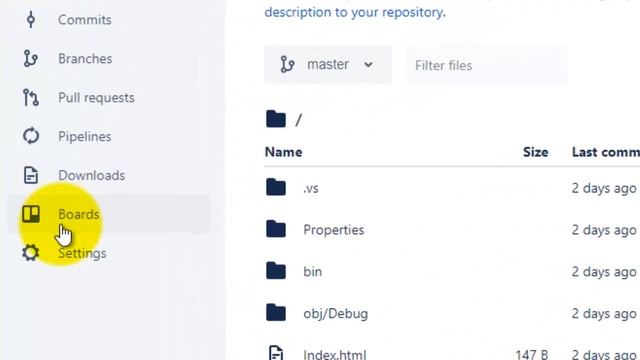This screenshot has width=640, height=360.
Task: Click the Pipelines refresh-style icon
Action: pos(31,136)
